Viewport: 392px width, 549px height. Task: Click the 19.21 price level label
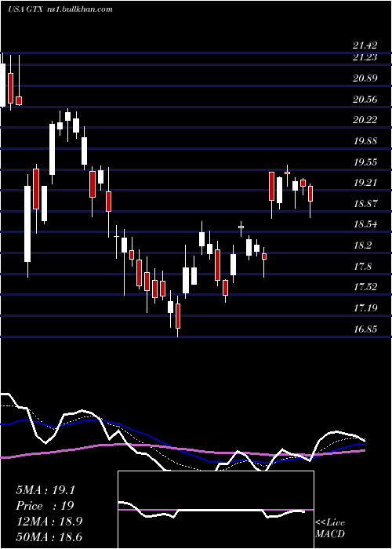pyautogui.click(x=365, y=183)
